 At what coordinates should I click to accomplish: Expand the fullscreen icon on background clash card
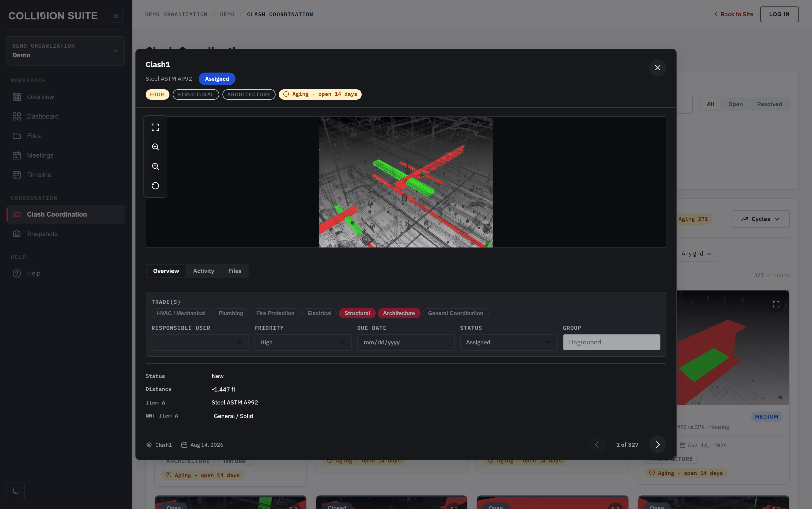(776, 304)
